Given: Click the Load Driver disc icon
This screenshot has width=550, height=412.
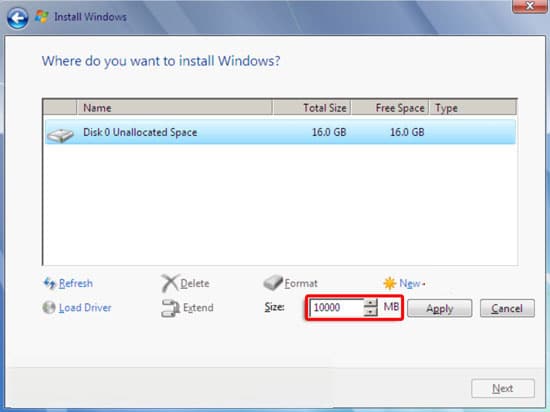Looking at the screenshot, I should click(49, 308).
